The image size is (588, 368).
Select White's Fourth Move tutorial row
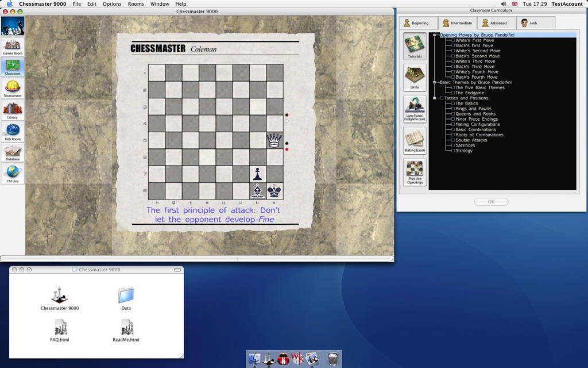(x=477, y=72)
